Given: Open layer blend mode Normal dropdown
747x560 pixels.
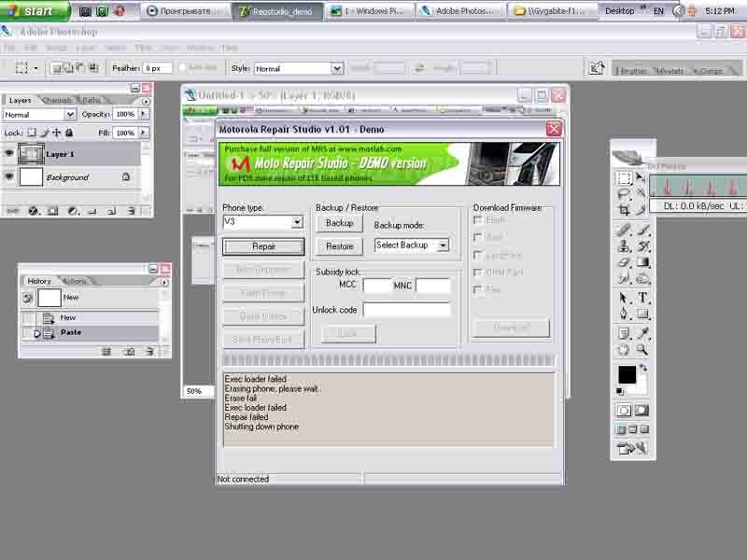Looking at the screenshot, I should coord(70,114).
